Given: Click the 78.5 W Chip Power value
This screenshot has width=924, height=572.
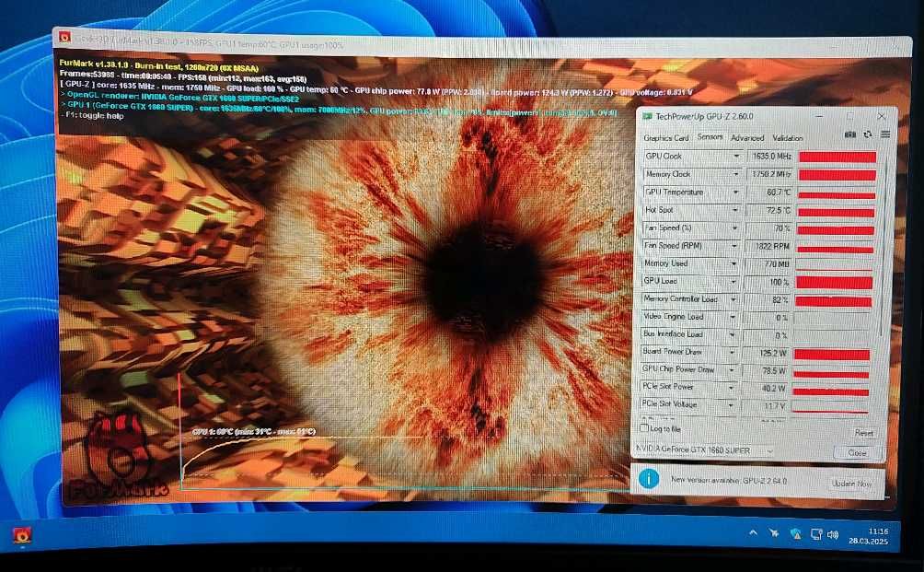Looking at the screenshot, I should pyautogui.click(x=765, y=371).
